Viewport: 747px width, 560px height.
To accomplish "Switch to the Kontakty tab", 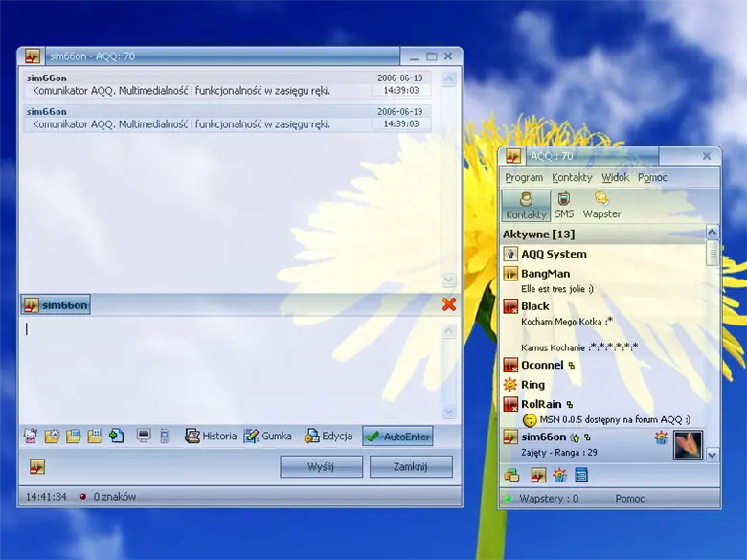I will tap(526, 205).
